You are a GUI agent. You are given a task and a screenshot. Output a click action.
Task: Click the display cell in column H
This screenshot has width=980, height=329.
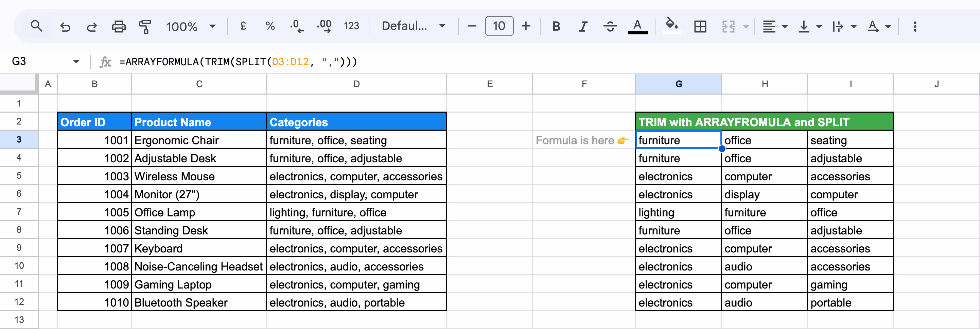coord(764,194)
